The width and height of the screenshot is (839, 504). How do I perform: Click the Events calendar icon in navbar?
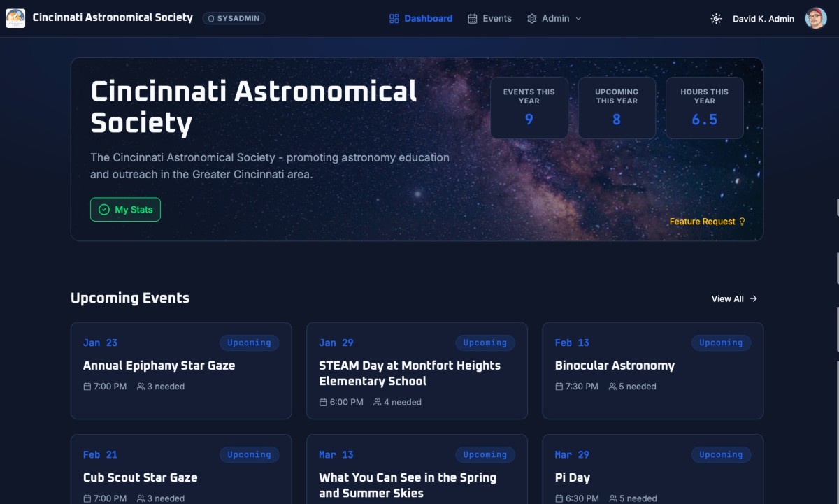(x=473, y=19)
